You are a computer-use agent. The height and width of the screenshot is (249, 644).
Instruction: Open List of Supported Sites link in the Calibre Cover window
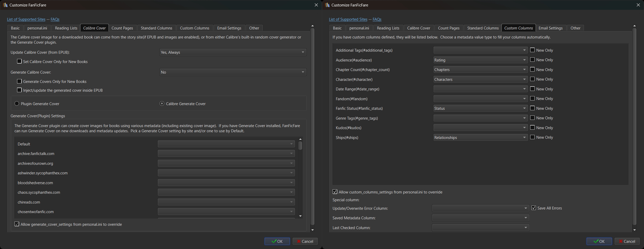pyautogui.click(x=26, y=19)
